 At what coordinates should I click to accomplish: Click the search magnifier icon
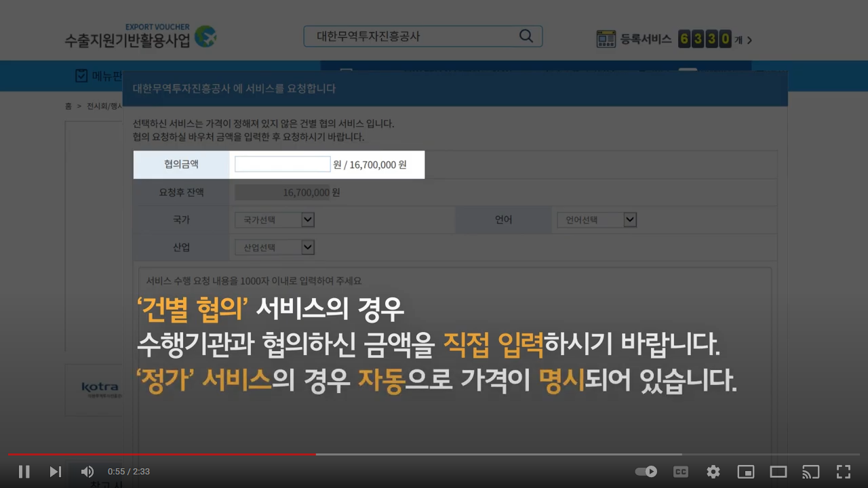point(526,36)
